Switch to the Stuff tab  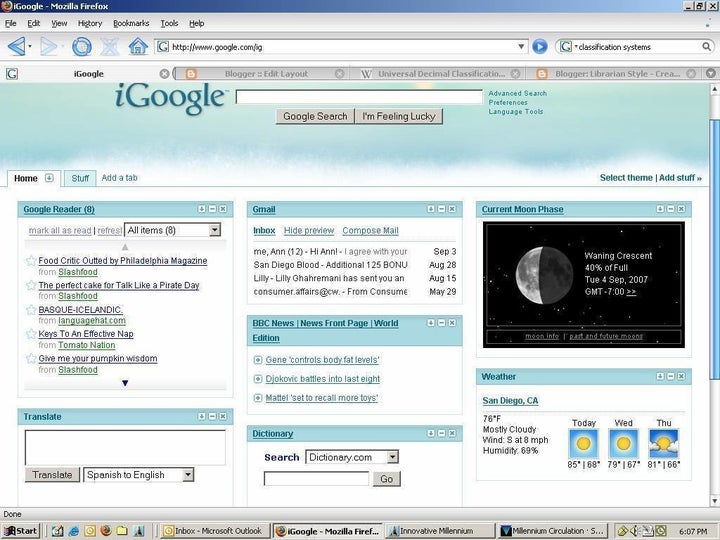pos(80,178)
